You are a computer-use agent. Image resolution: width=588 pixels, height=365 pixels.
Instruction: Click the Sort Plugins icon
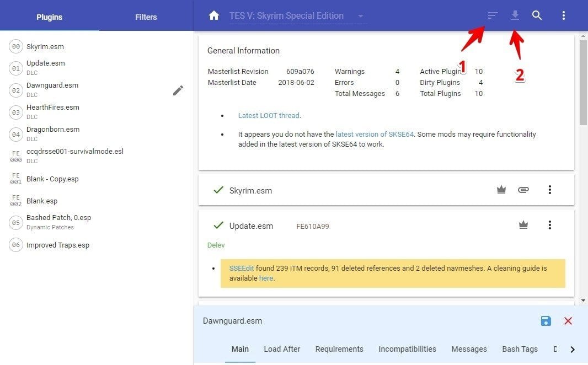[x=493, y=15]
